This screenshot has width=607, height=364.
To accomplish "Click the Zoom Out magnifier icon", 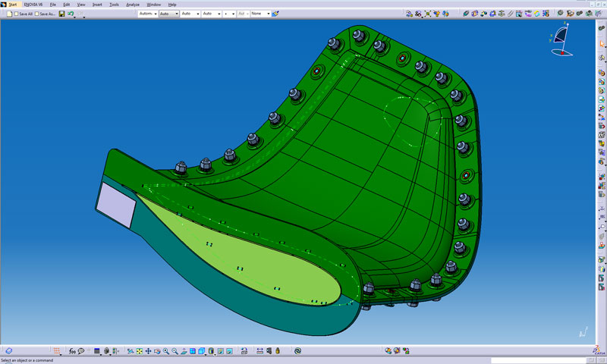I will point(175,351).
